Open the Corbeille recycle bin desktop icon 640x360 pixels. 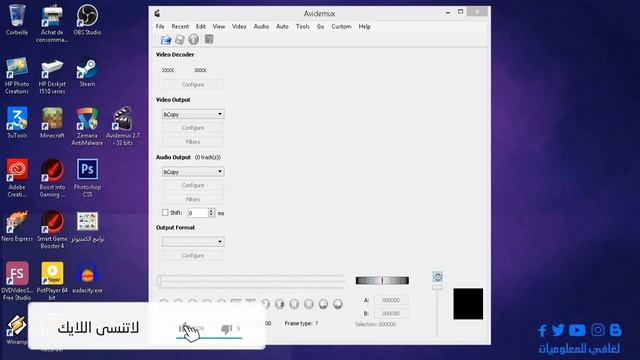coord(17,20)
